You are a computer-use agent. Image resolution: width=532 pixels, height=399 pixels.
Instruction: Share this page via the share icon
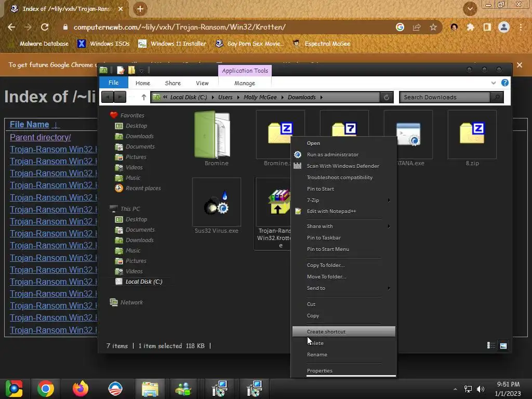(x=417, y=27)
